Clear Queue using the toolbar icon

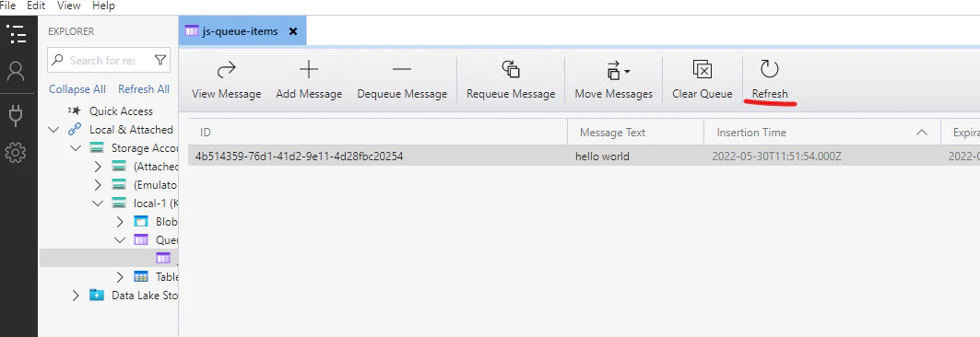[702, 69]
